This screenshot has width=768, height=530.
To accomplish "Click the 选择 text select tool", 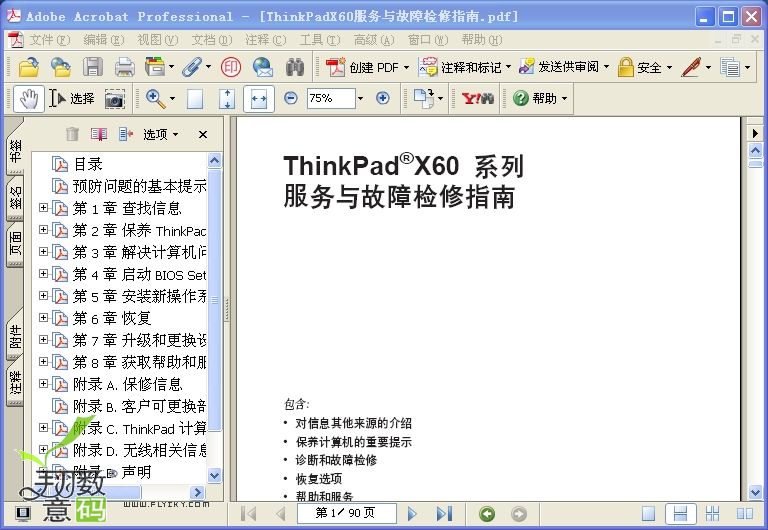I will (72, 98).
